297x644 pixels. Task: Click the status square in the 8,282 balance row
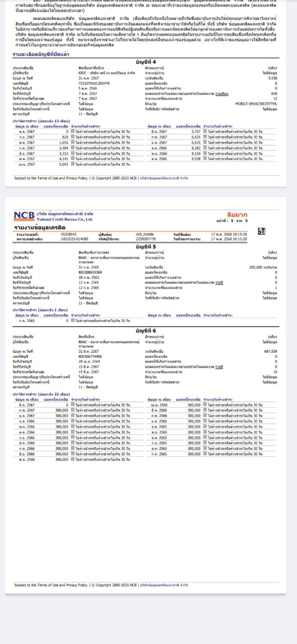[205, 147]
